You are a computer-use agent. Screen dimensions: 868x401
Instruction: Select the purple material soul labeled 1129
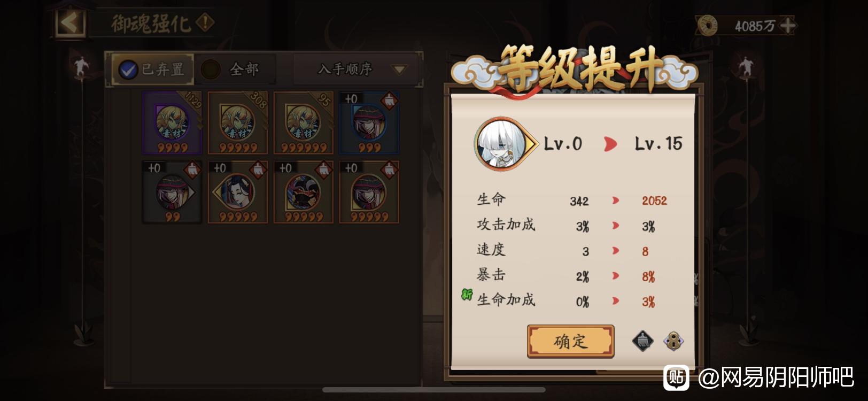tap(172, 123)
